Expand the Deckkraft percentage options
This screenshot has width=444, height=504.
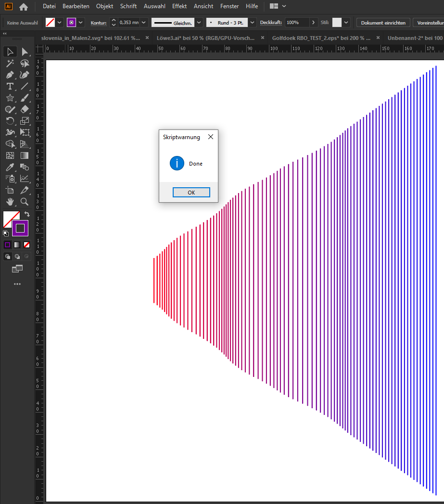tap(313, 22)
